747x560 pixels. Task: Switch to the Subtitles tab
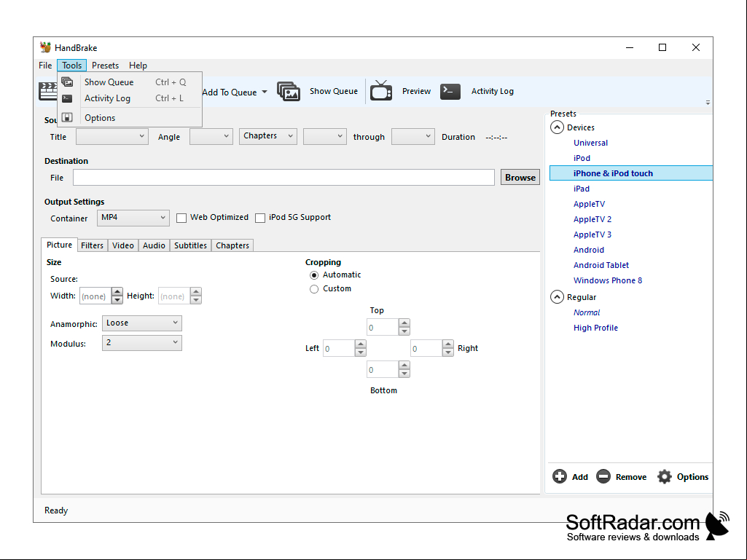point(190,245)
